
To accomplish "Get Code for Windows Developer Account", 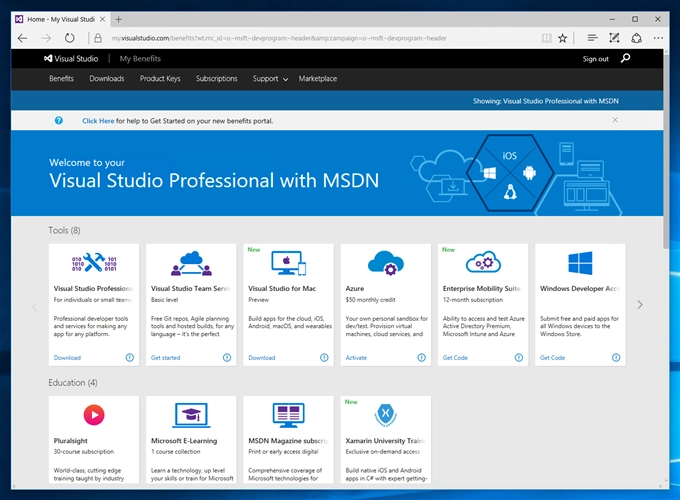I will (x=552, y=358).
